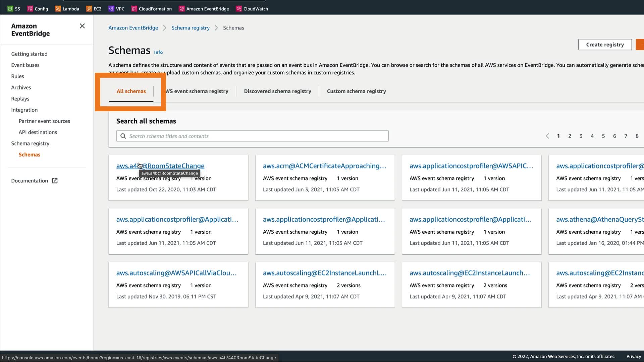
Task: Open S3 service shortcut icon
Action: click(10, 9)
